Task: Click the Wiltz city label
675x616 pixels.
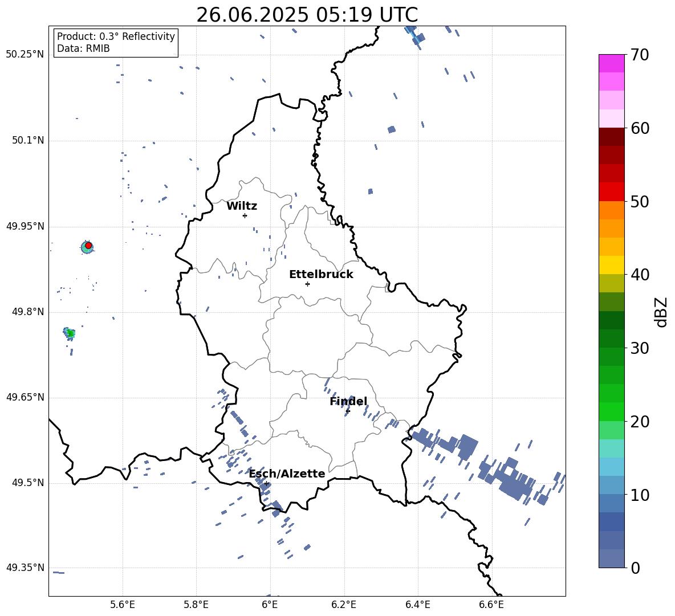Action: click(242, 206)
